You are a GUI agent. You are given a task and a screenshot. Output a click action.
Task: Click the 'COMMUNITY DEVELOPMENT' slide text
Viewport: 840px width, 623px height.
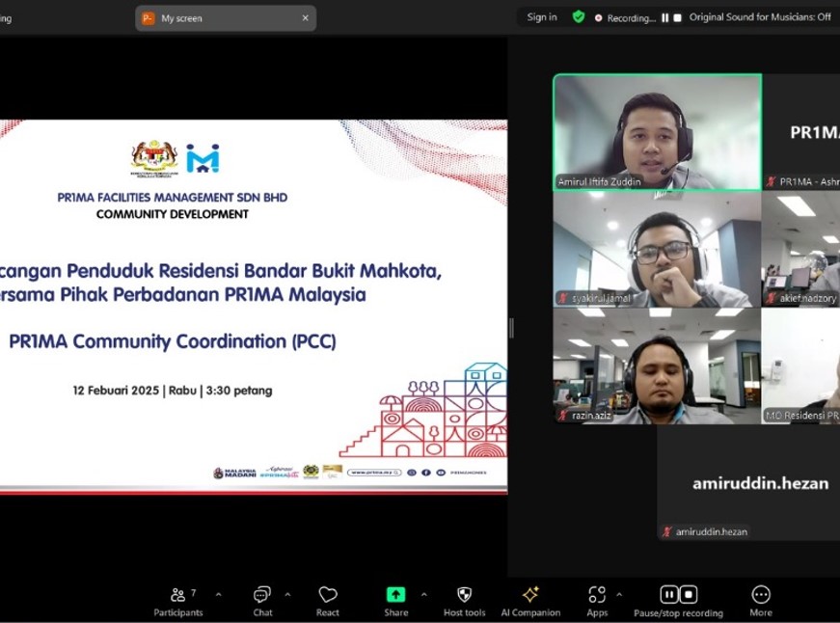pyautogui.click(x=173, y=214)
